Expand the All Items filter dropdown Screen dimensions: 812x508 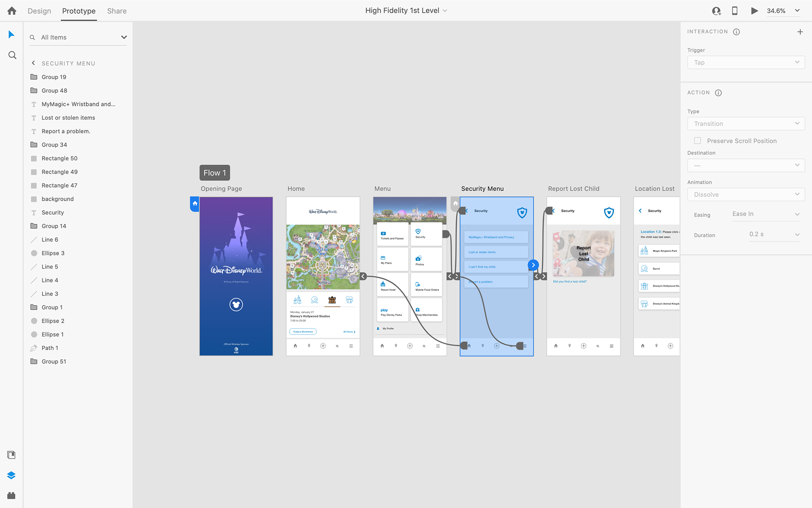click(124, 37)
